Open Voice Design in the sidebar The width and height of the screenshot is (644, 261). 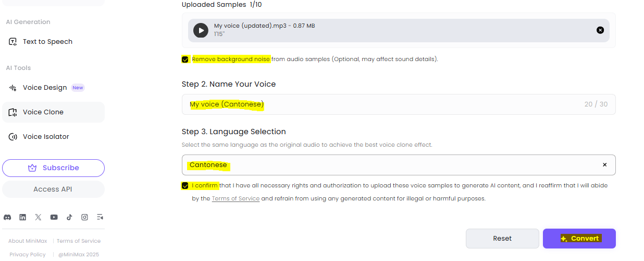[53, 88]
